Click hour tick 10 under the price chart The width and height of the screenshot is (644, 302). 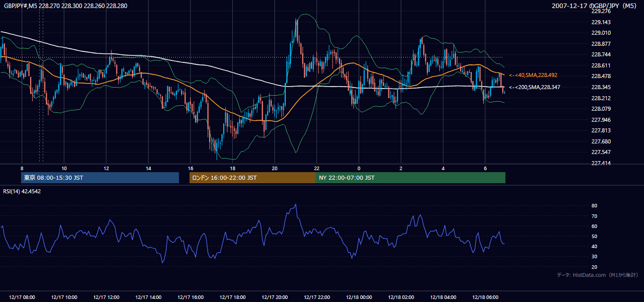[64, 168]
